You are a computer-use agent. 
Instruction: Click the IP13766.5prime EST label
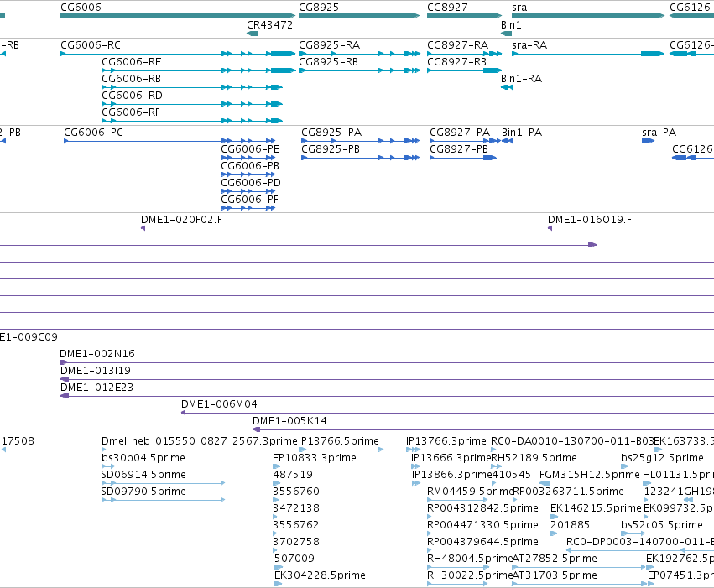coord(339,441)
